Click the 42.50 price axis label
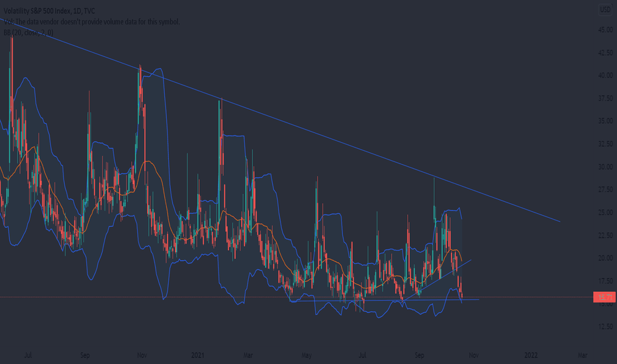 pyautogui.click(x=605, y=53)
